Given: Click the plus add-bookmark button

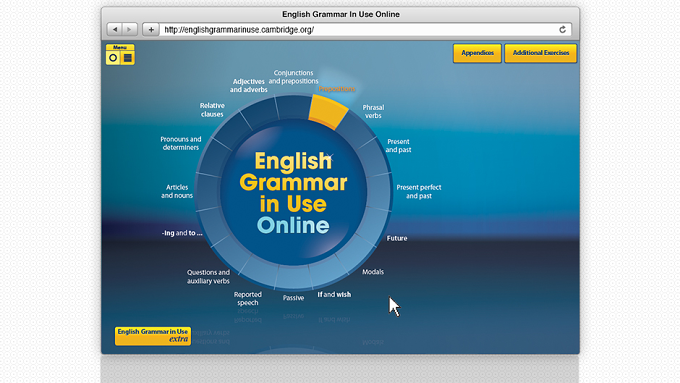Looking at the screenshot, I should coord(151,29).
